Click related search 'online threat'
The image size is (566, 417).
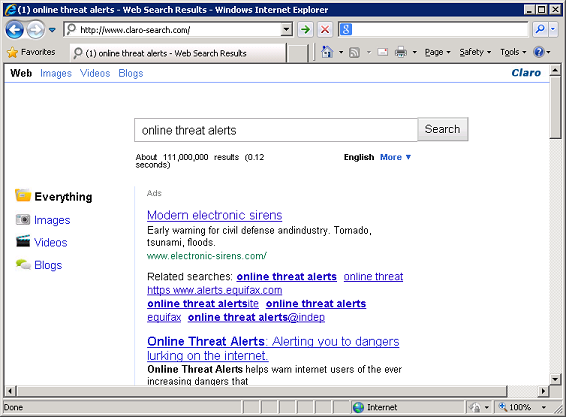(373, 277)
